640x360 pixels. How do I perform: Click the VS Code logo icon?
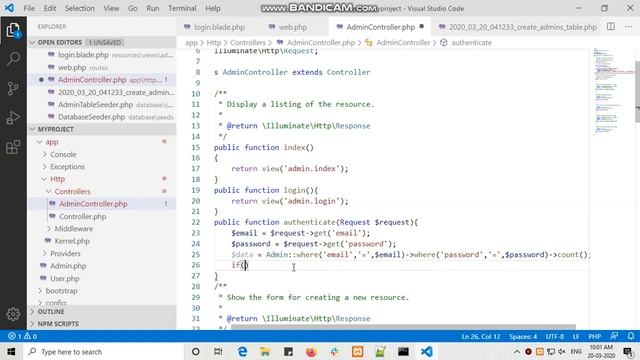(9, 8)
